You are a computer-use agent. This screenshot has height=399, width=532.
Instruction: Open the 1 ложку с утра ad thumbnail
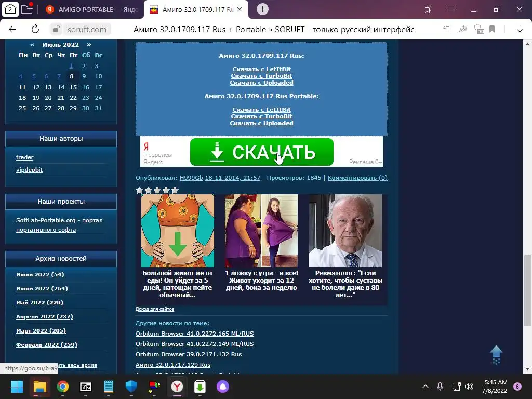click(x=261, y=231)
